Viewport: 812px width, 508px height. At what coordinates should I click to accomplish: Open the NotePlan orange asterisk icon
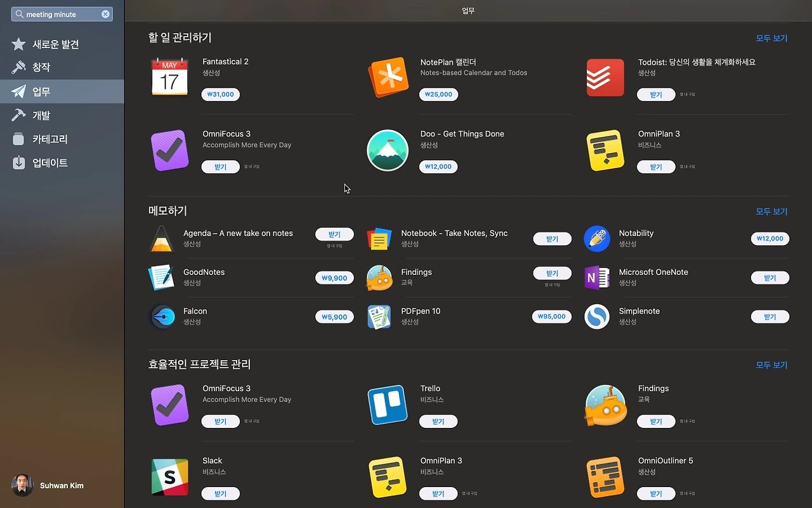coord(388,77)
